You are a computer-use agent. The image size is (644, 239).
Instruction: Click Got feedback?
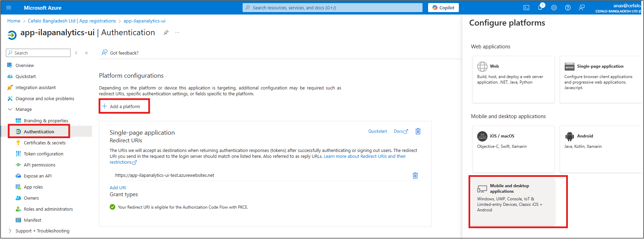[120, 53]
